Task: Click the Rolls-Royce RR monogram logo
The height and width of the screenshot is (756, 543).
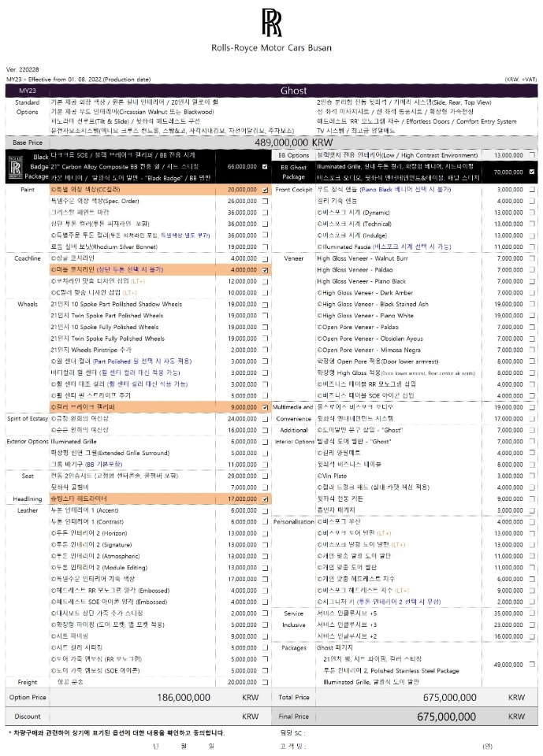Action: click(x=272, y=22)
